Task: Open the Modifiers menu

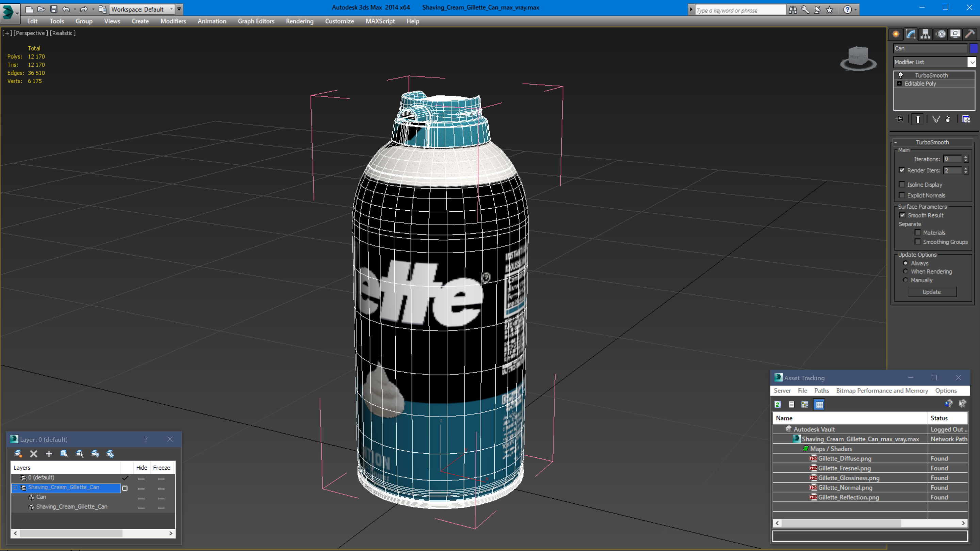Action: pos(173,21)
